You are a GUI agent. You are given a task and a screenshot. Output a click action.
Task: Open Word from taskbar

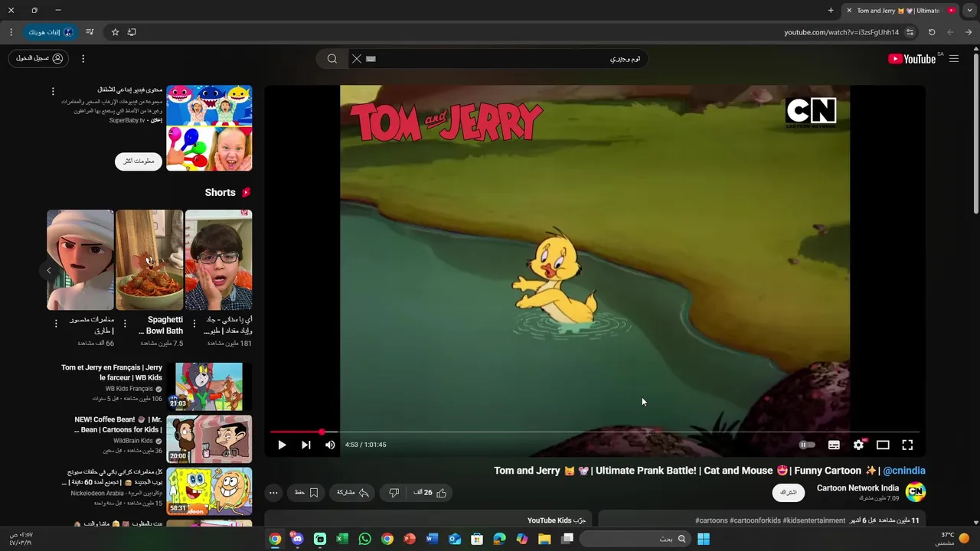[x=432, y=539]
